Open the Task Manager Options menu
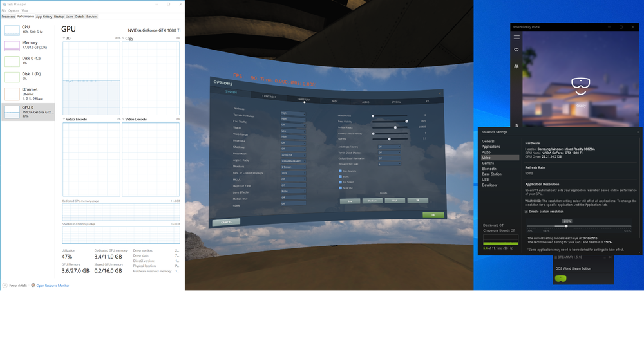This screenshot has height=352, width=644. (14, 10)
